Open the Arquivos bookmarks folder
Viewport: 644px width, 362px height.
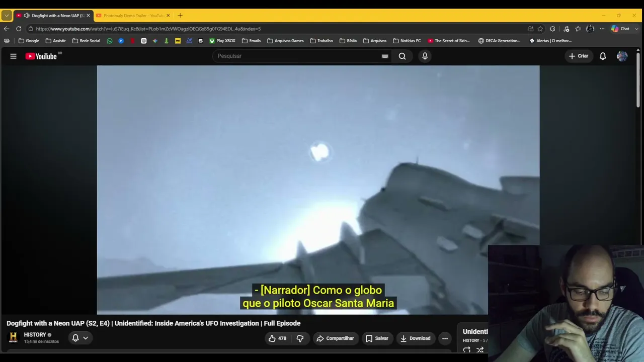point(375,41)
